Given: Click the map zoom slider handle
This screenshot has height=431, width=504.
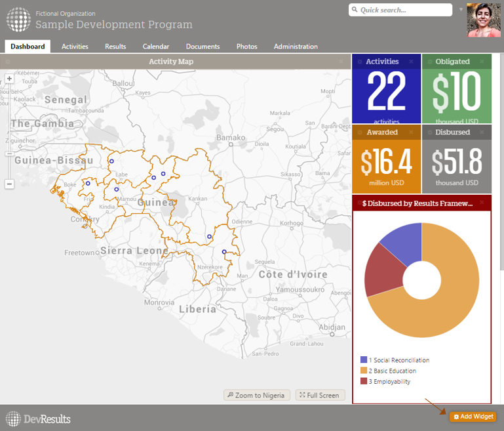Looking at the screenshot, I should pyautogui.click(x=9, y=154).
